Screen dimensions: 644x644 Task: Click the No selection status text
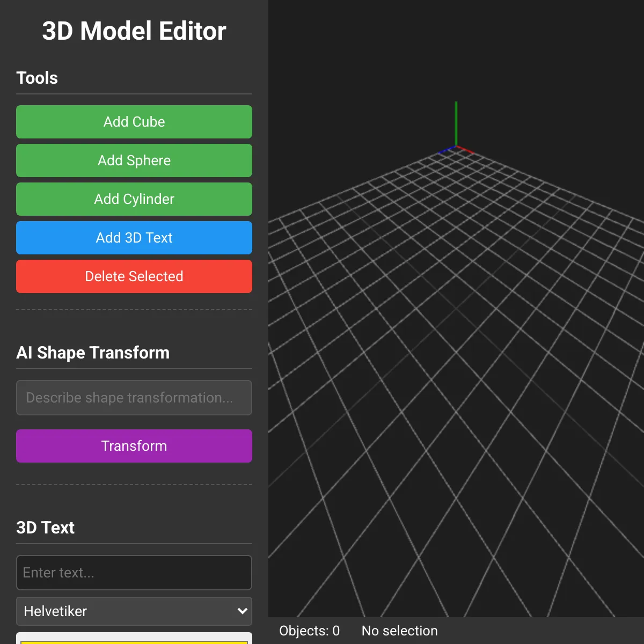point(400,631)
